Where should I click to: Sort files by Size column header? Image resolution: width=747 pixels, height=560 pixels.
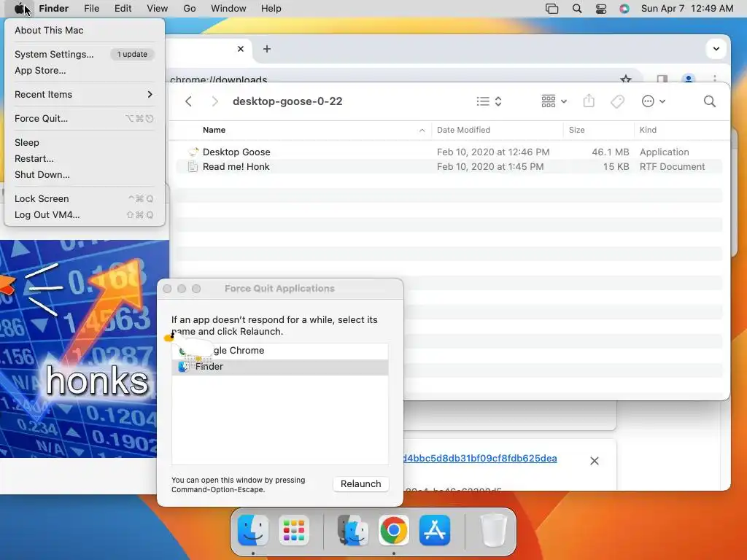point(576,130)
